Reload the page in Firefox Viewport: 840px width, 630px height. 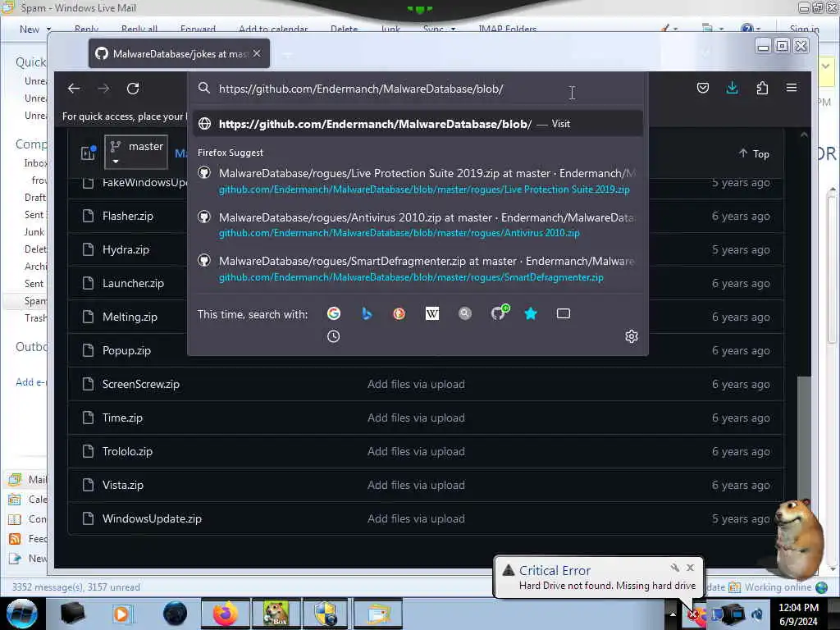point(133,89)
